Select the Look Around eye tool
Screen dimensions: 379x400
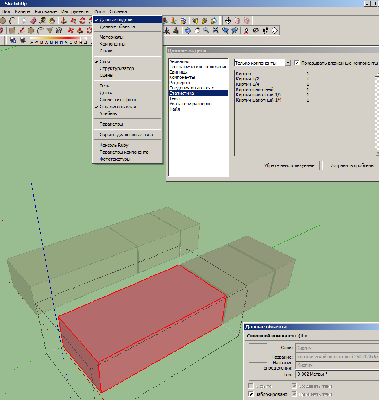(x=256, y=31)
